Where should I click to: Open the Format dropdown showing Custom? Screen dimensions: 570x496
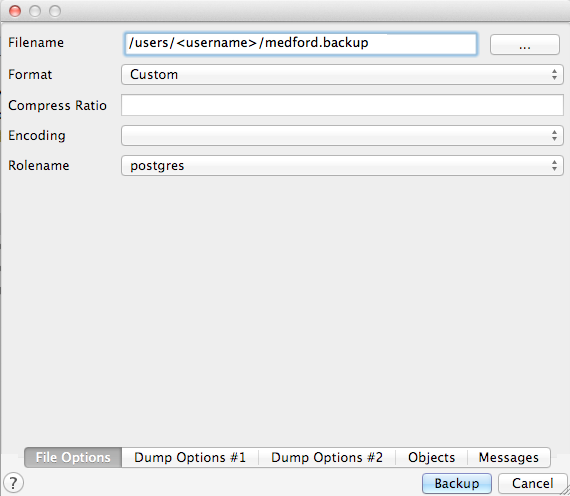[x=342, y=75]
